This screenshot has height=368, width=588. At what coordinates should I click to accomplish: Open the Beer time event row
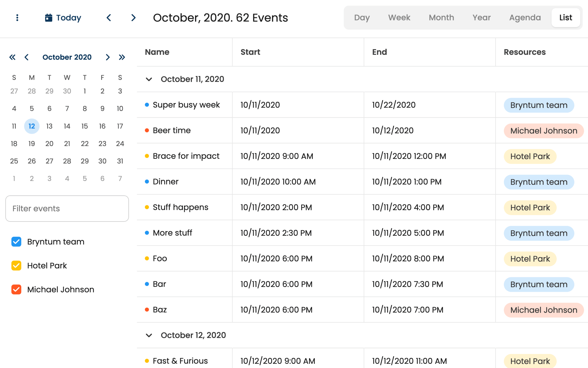[172, 131]
